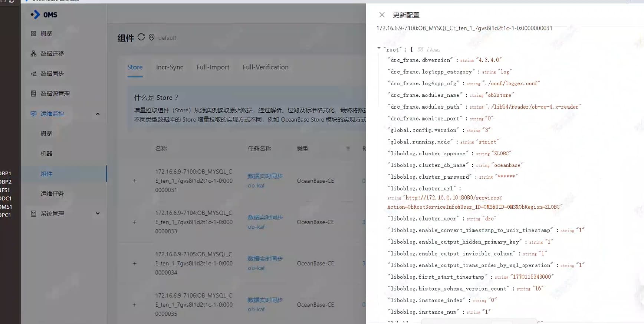
Task: Open 数据同步 in the sidebar
Action: [52, 73]
